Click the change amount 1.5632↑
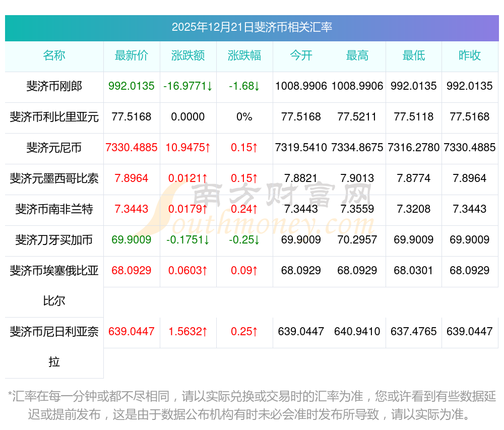The image size is (504, 430). point(188,332)
